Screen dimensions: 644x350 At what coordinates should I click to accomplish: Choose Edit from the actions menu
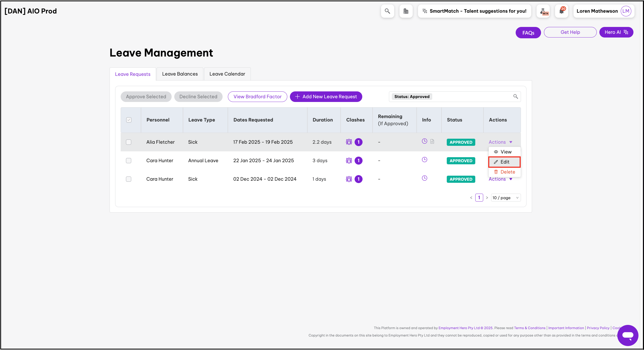tap(504, 162)
